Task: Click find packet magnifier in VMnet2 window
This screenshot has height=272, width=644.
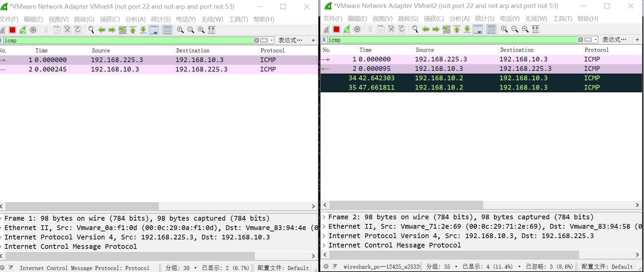Action: [415, 29]
